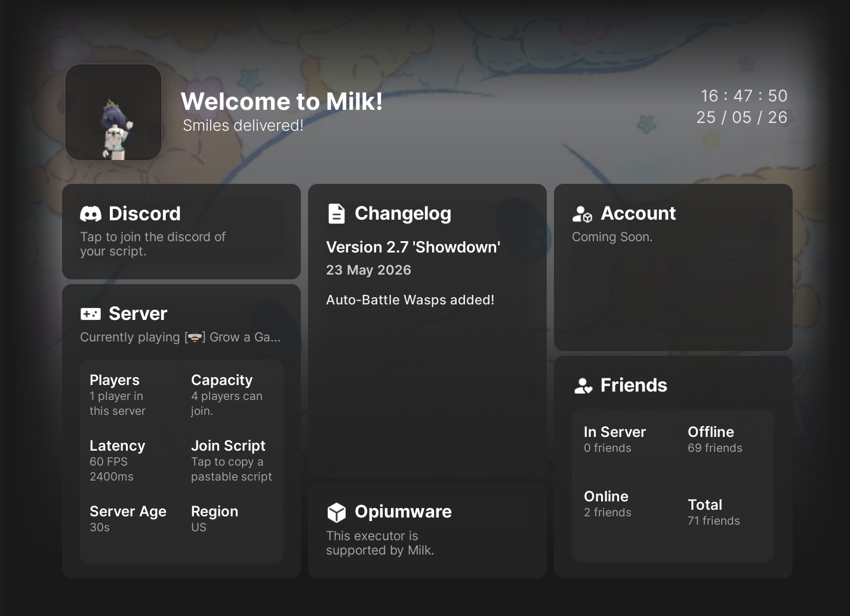
Task: Click the 'In Server' friends label
Action: click(615, 432)
